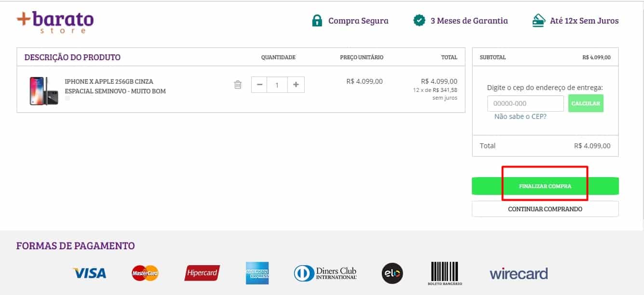The height and width of the screenshot is (295, 644).
Task: Click the Subtotal label
Action: (493, 57)
